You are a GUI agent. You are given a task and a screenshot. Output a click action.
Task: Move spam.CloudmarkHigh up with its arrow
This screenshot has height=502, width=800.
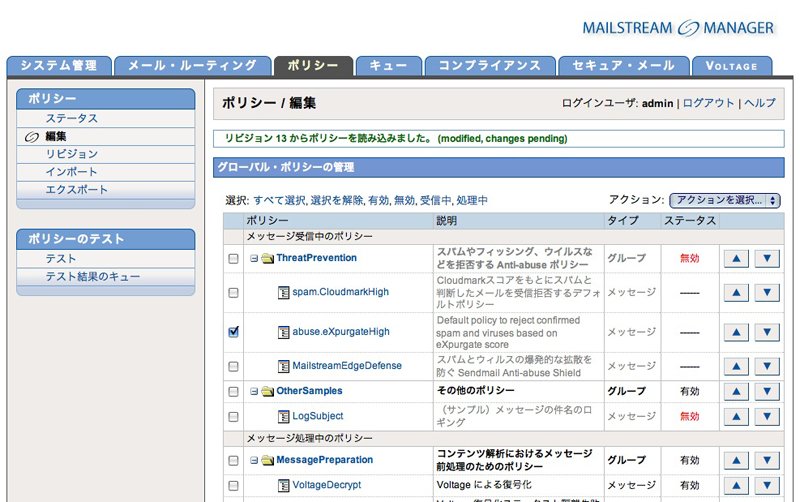click(736, 292)
